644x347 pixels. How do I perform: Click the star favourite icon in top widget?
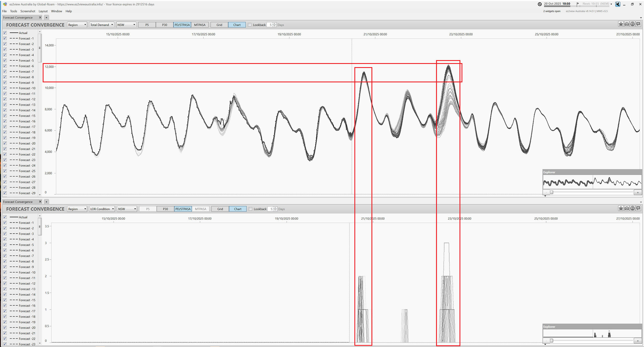pyautogui.click(x=621, y=24)
